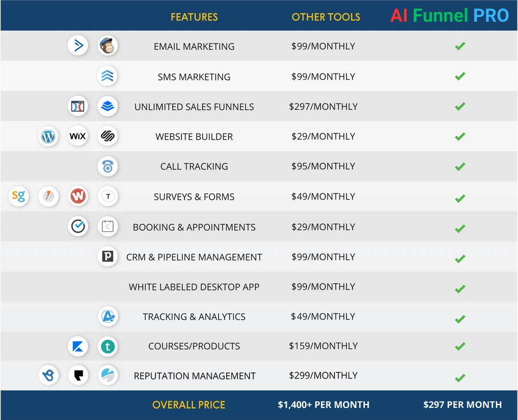Click the Squarespace logo icon
518x420 pixels.
click(108, 136)
